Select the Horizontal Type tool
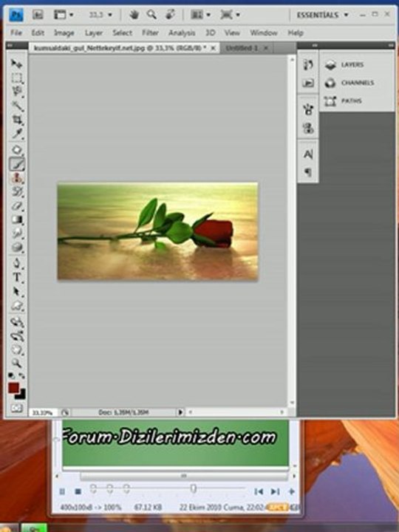 pos(16,278)
